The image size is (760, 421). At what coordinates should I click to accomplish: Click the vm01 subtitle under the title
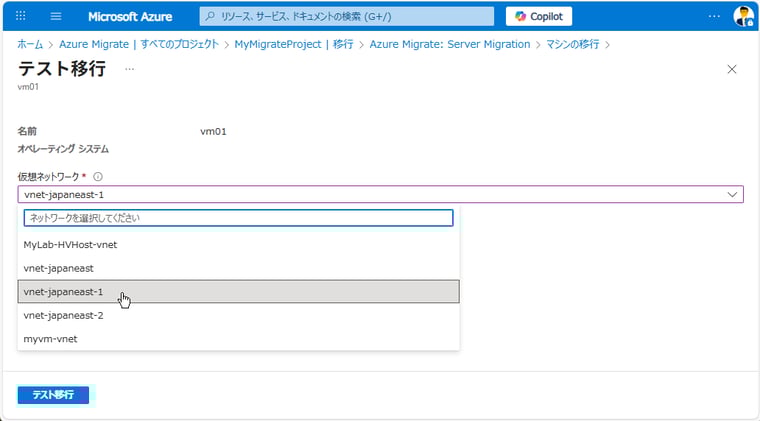click(28, 87)
